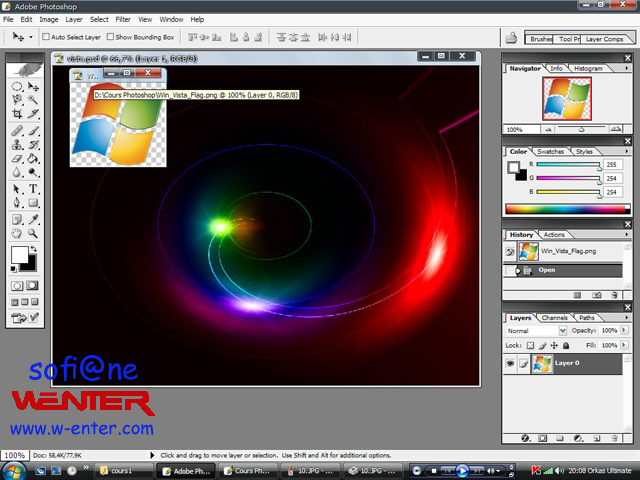Expand the Fill value arrow
The image size is (640, 480).
tap(622, 344)
